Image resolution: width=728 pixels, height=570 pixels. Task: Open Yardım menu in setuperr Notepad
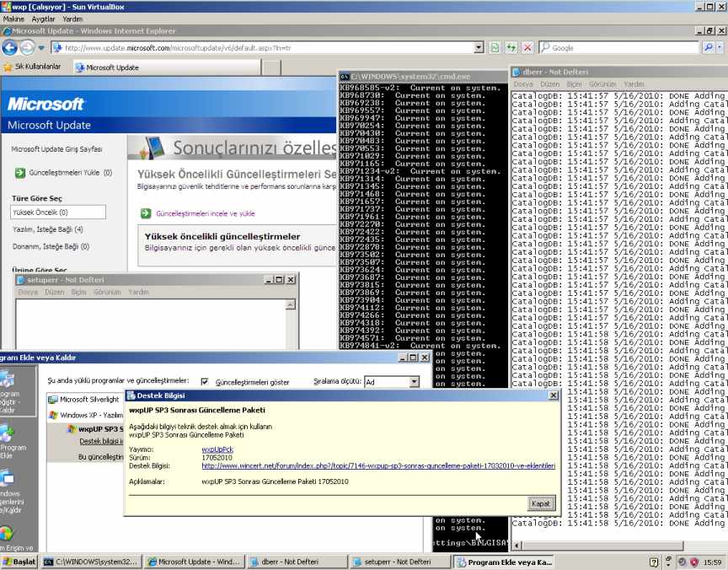(x=138, y=293)
